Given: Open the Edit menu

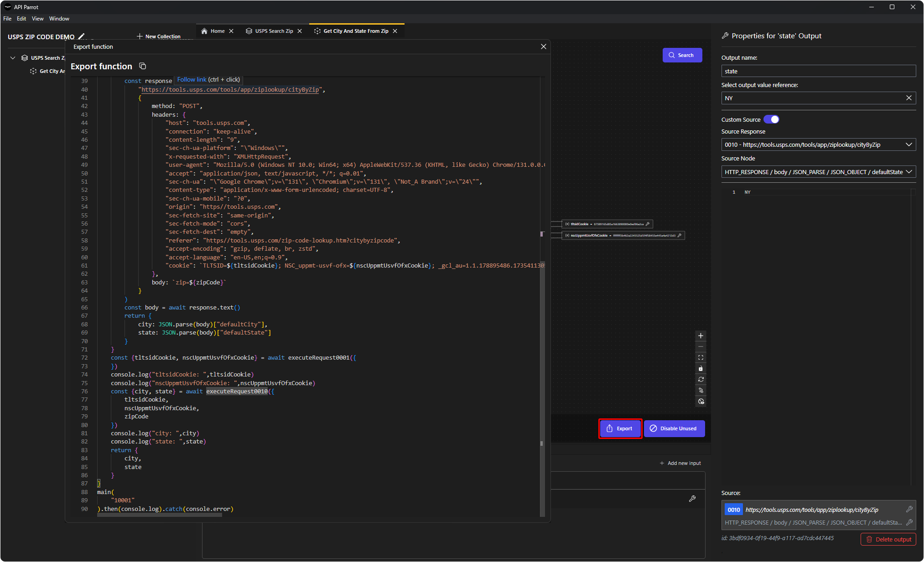Looking at the screenshot, I should coord(21,19).
